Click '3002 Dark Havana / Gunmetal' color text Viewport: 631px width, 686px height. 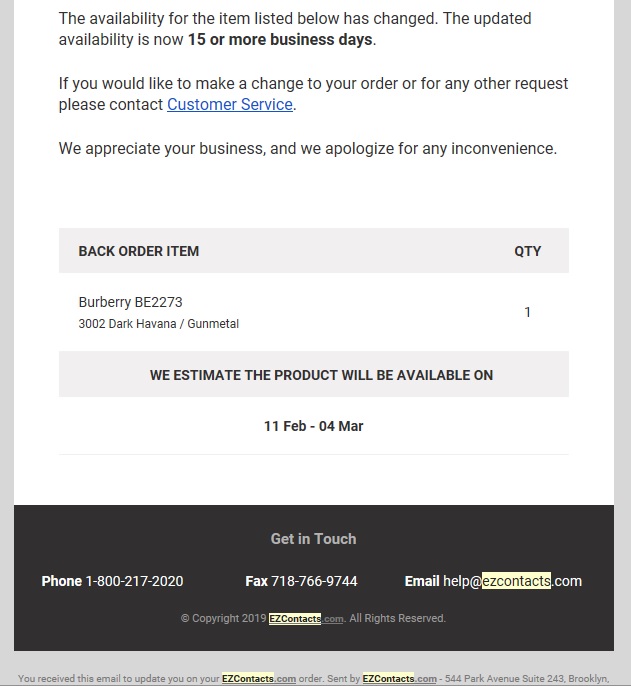tap(158, 324)
